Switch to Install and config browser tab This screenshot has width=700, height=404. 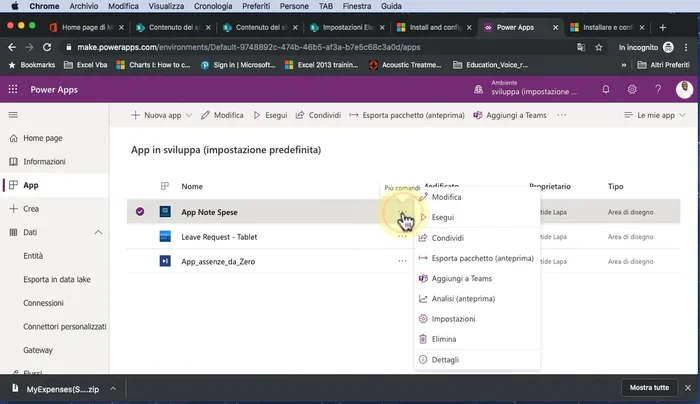pyautogui.click(x=432, y=27)
